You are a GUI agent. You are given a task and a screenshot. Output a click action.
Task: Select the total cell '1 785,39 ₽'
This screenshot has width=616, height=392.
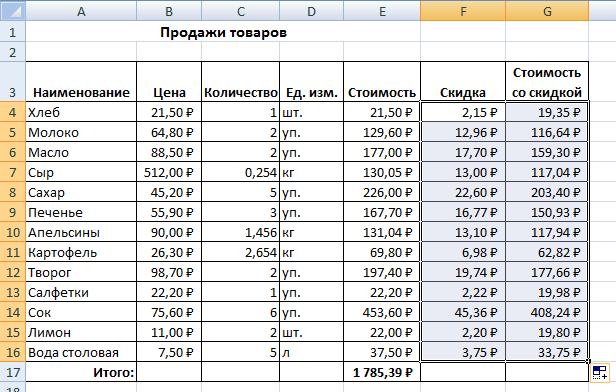pos(382,372)
